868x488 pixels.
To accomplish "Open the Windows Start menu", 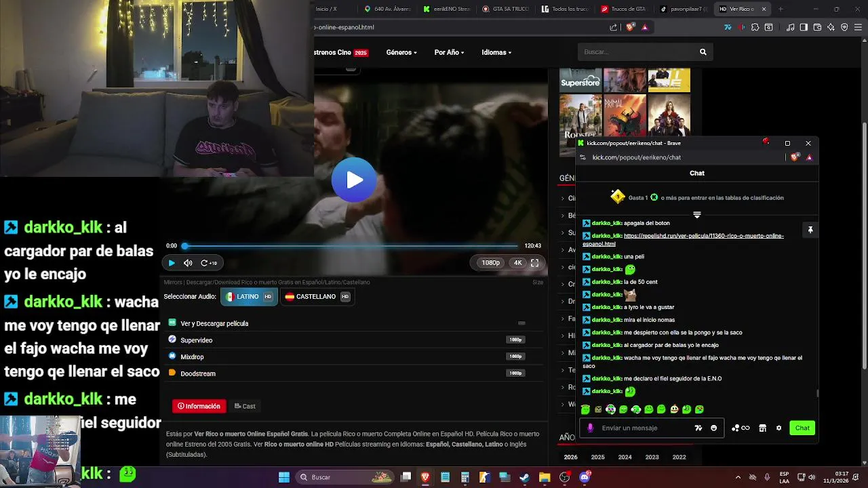I will coord(284,477).
